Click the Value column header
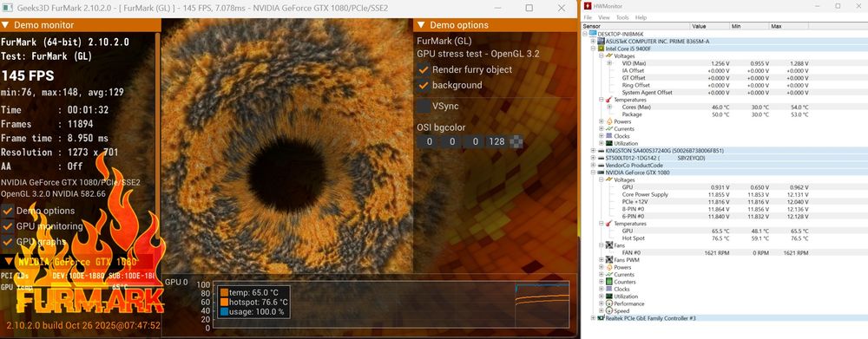The width and height of the screenshot is (868, 339). tap(710, 26)
